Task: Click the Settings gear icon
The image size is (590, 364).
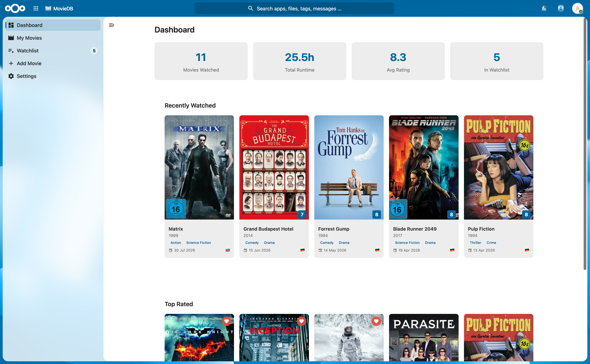Action: pyautogui.click(x=11, y=76)
